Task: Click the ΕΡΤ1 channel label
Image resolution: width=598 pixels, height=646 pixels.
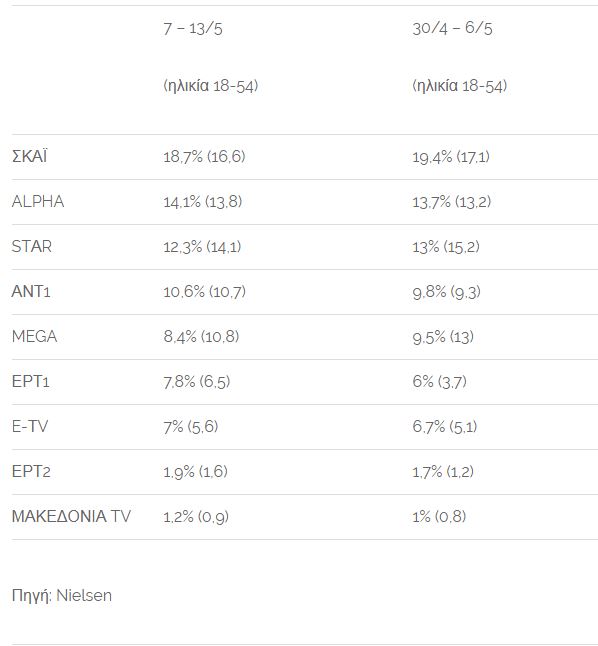Action: pyautogui.click(x=30, y=381)
